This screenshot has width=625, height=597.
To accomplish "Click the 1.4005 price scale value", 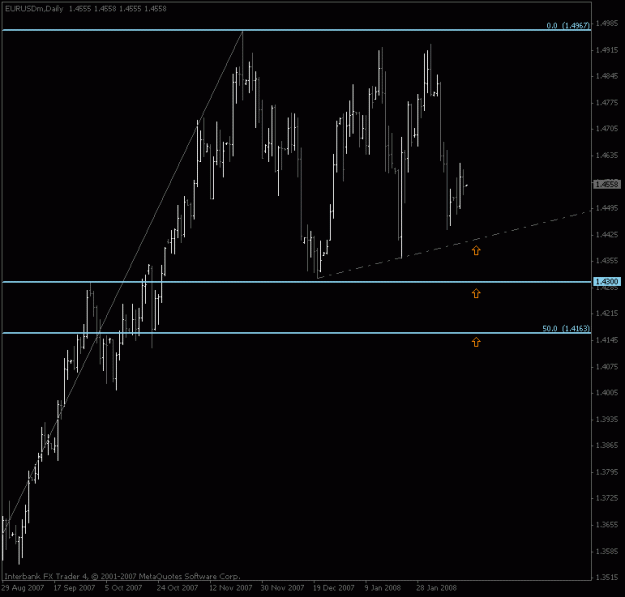I will pyautogui.click(x=607, y=393).
